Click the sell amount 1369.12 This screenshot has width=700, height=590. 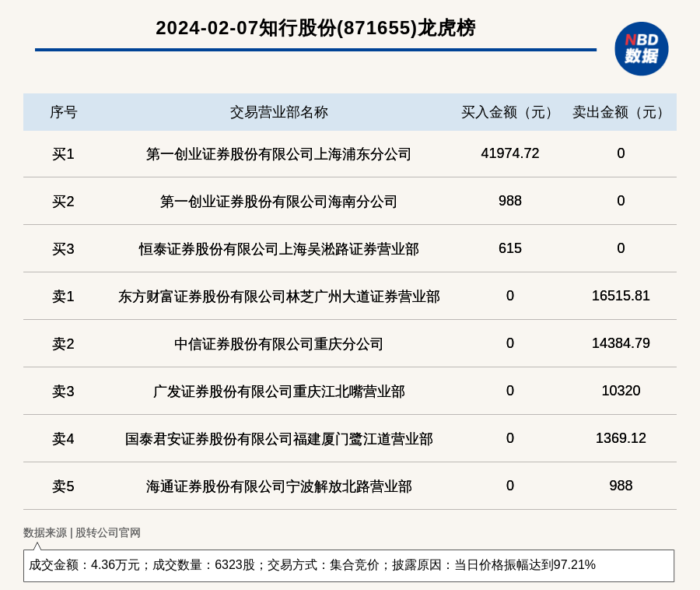pyautogui.click(x=621, y=438)
